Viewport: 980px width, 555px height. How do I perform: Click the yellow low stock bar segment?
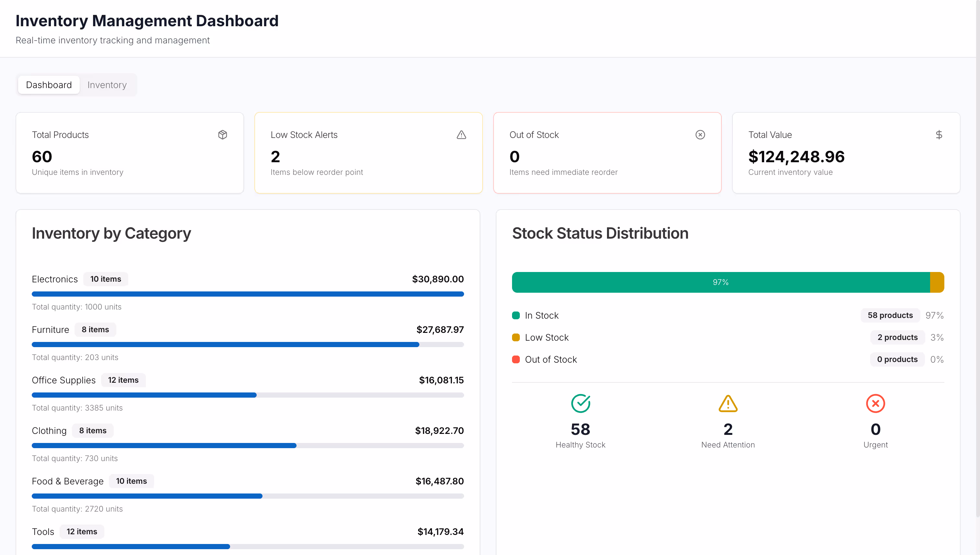937,282
